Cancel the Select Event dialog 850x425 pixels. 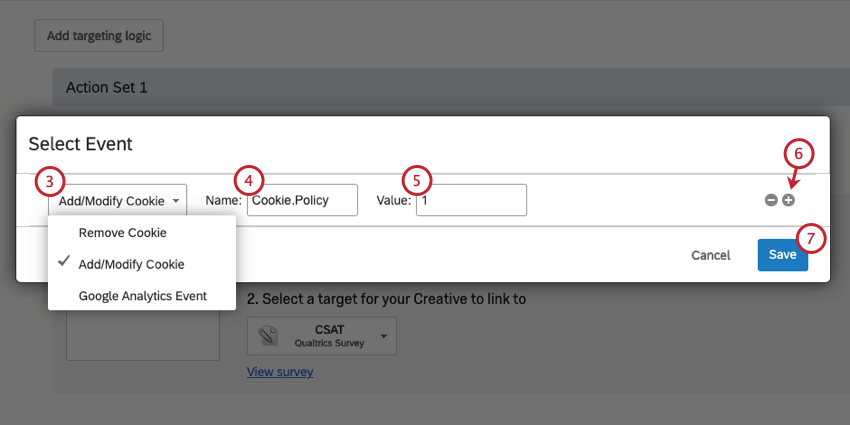[x=710, y=255]
